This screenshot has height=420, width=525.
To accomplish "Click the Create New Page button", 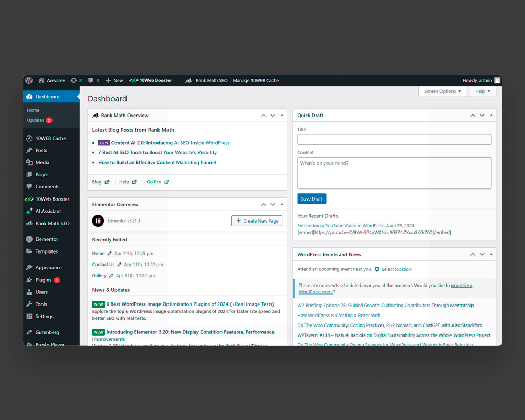I will click(x=257, y=221).
